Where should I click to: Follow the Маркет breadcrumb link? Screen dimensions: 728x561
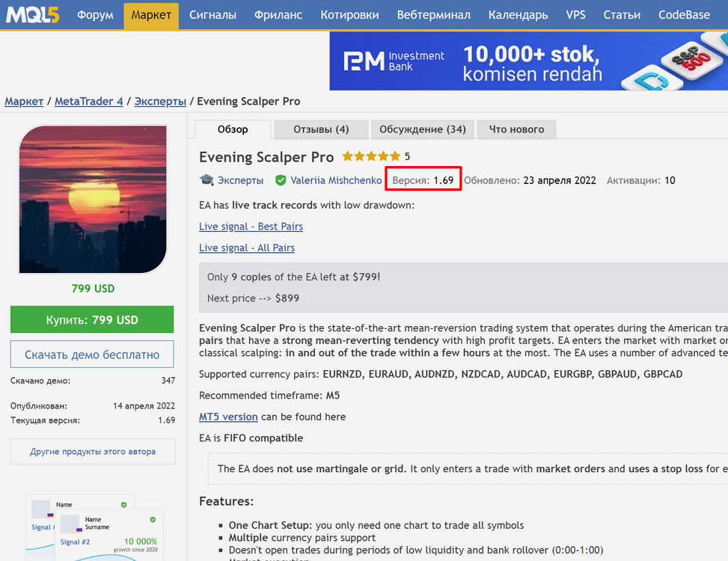pyautogui.click(x=24, y=101)
